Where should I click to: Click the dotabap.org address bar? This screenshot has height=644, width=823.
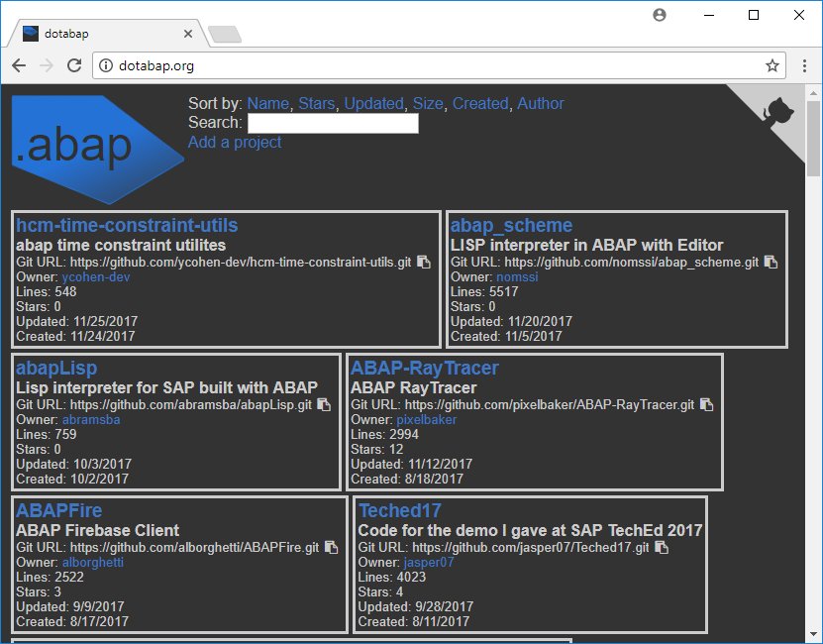(x=439, y=65)
